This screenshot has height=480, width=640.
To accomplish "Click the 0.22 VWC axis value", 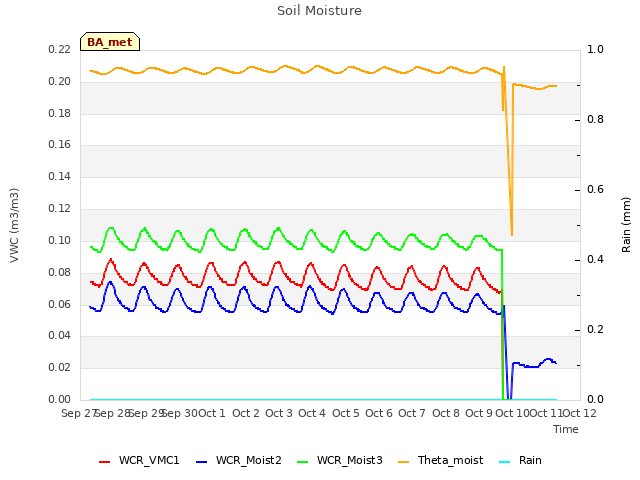I will 60,50.
